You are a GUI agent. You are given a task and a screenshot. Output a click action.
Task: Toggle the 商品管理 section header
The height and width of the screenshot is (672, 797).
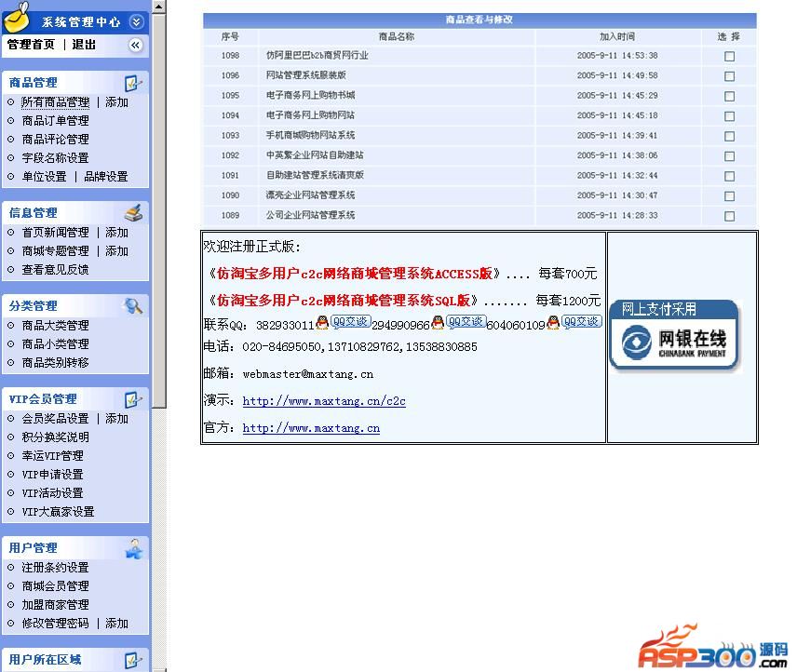[75, 82]
